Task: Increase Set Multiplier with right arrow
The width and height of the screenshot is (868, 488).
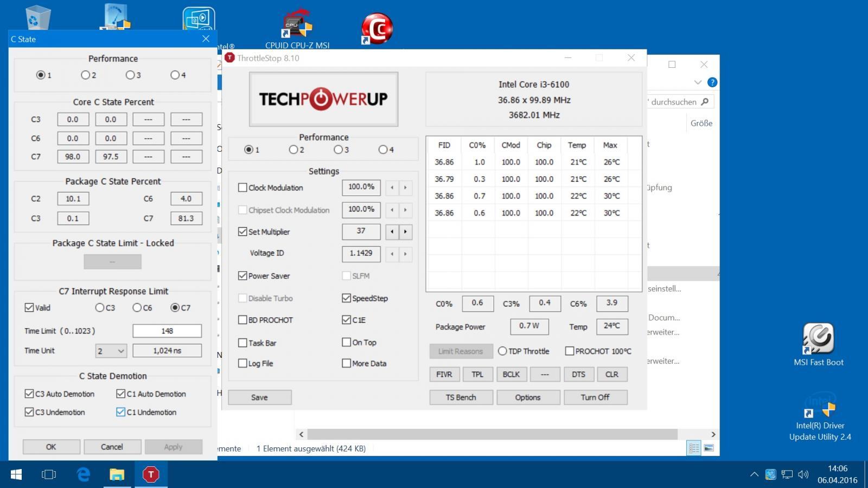Action: pyautogui.click(x=405, y=232)
